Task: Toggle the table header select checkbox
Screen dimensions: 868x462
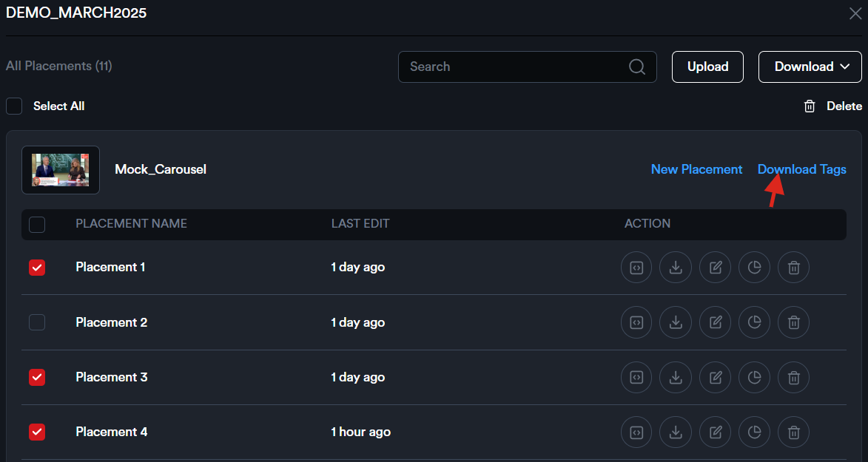Action: pos(37,224)
